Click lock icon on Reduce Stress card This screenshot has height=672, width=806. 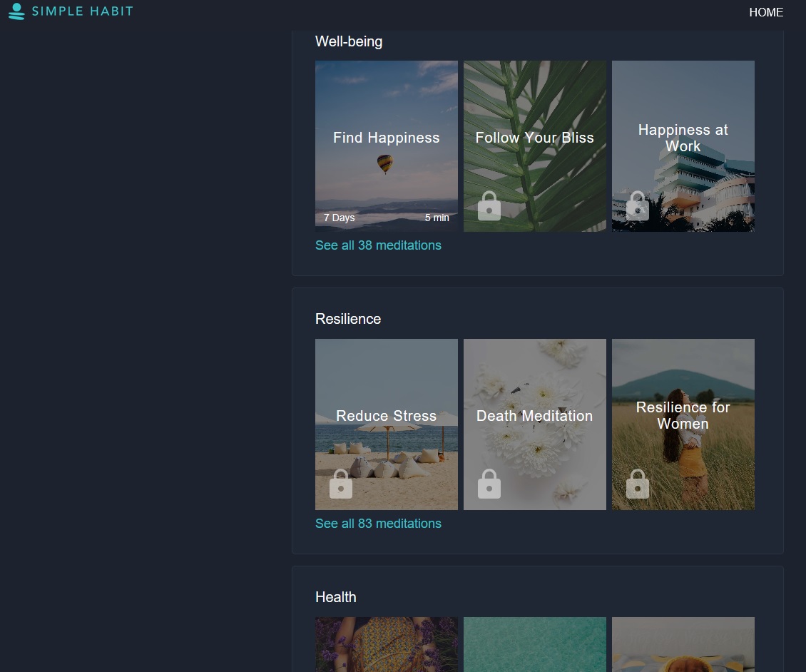point(341,484)
